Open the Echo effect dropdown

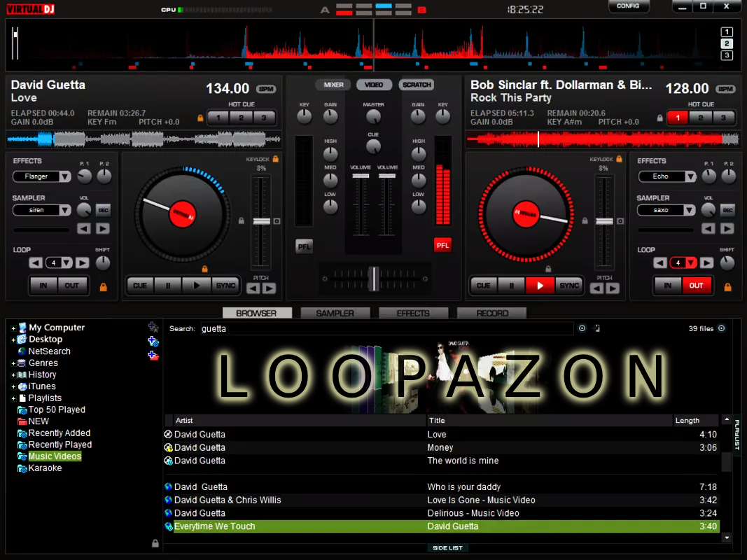point(690,176)
